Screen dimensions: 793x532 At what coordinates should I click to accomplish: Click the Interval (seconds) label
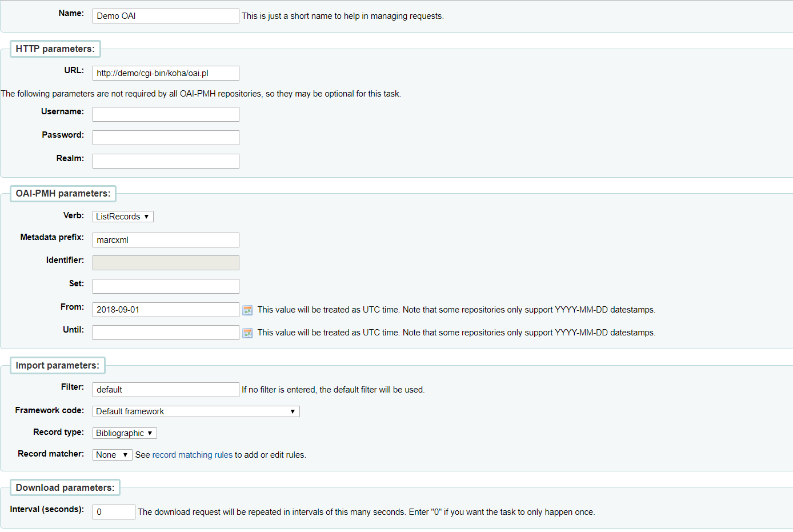pos(47,509)
